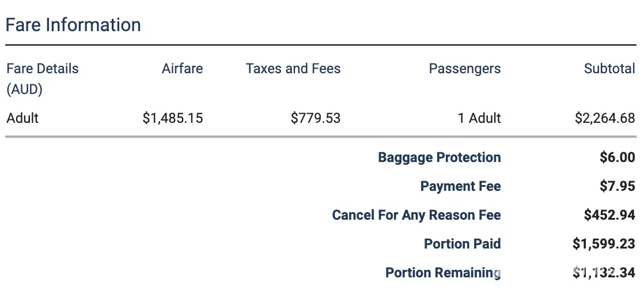This screenshot has width=644, height=301.
Task: Click the Payment Fee label
Action: point(460,186)
